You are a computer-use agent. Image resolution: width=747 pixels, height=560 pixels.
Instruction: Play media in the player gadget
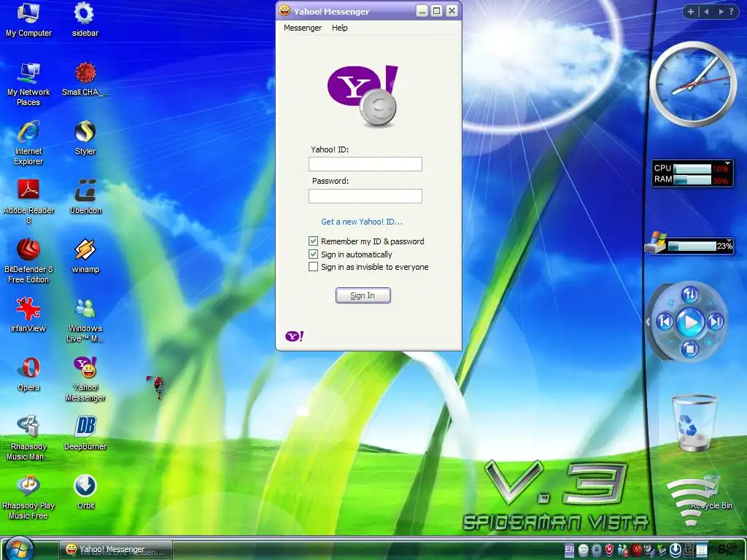pos(690,322)
